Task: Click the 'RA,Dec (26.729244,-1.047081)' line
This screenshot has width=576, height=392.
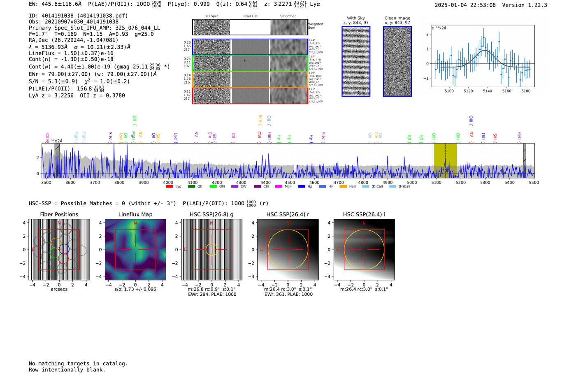Action: pos(74,40)
